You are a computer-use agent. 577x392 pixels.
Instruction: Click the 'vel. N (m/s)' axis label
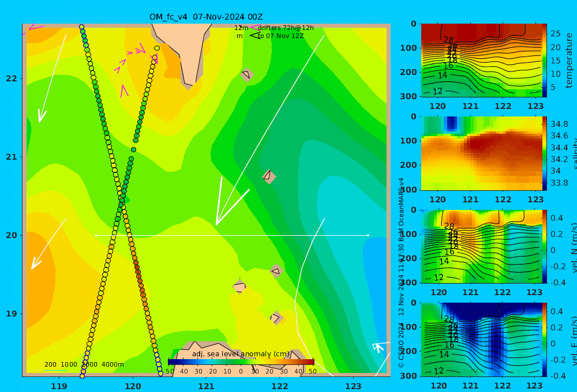pyautogui.click(x=575, y=247)
